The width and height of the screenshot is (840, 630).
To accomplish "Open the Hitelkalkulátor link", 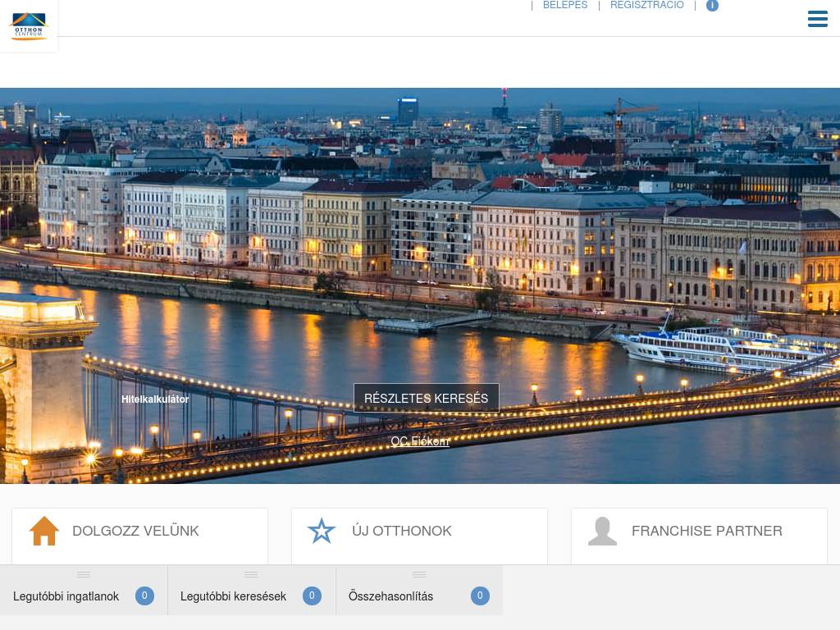I will click(x=155, y=399).
